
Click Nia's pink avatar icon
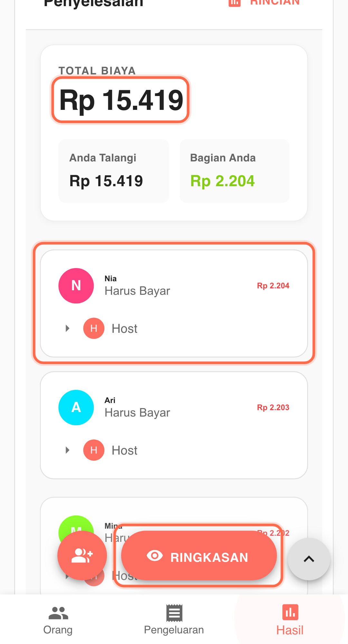(x=76, y=285)
